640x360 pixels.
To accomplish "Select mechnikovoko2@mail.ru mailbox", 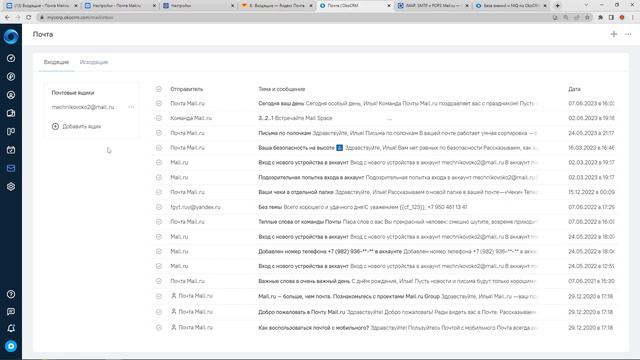I will click(x=83, y=107).
